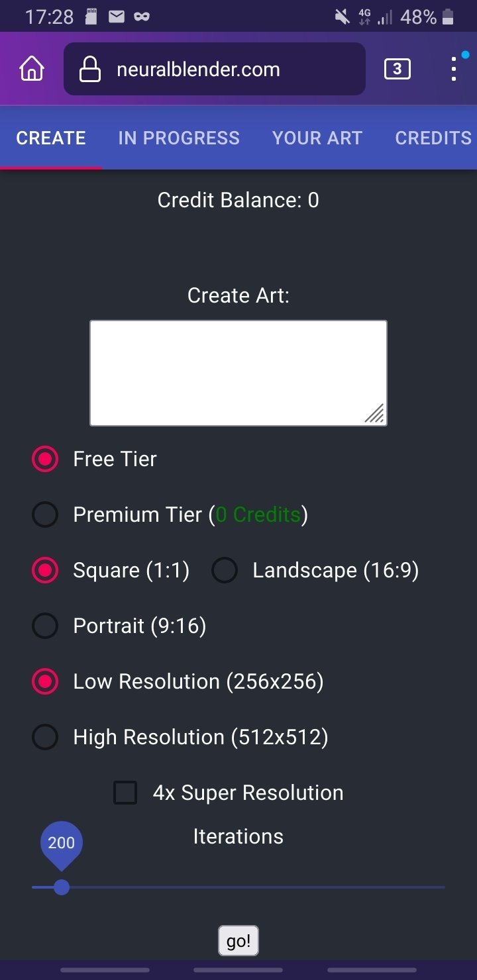The image size is (477, 980).
Task: Tap the muted sound status icon
Action: 342,17
